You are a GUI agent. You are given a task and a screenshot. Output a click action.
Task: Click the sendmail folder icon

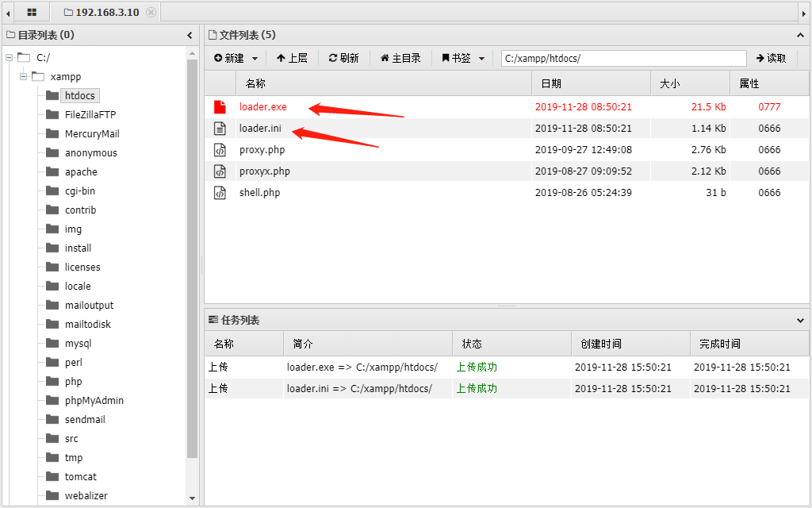(x=52, y=419)
